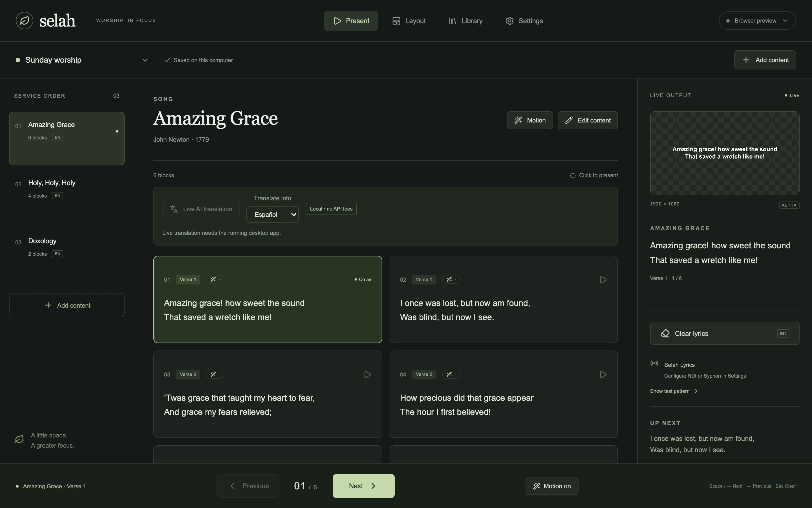This screenshot has height=508, width=812.
Task: Click the 1920 × 1080 resolution text
Action: tap(664, 204)
